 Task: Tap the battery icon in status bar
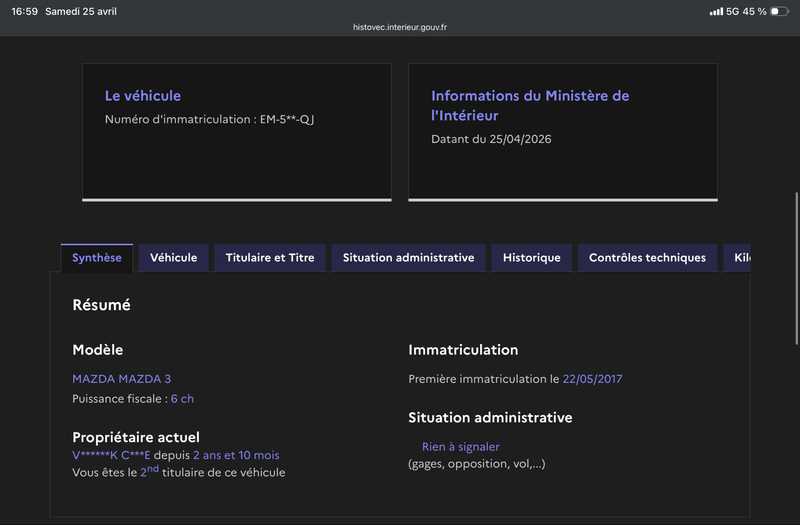click(x=779, y=11)
